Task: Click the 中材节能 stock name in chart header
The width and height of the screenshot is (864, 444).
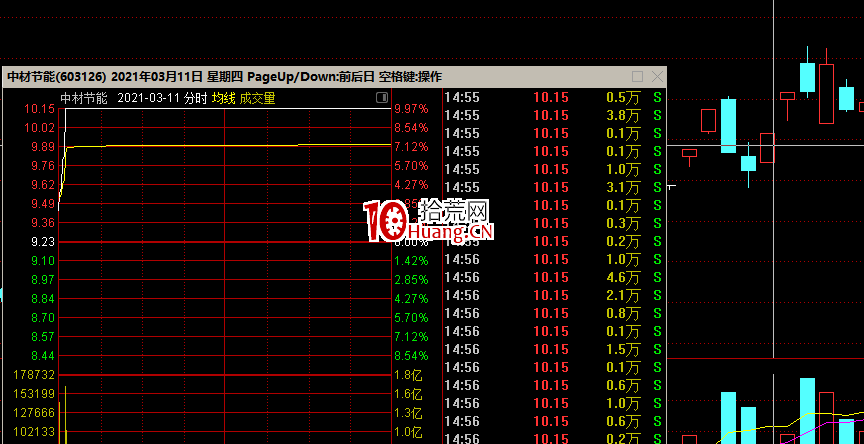Action: click(x=83, y=98)
